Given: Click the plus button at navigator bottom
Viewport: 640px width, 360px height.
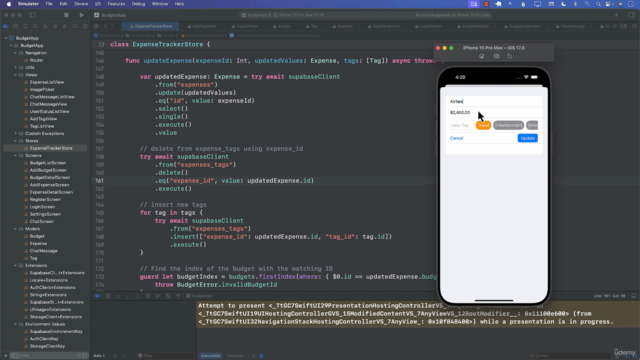Looking at the screenshot, I should 5,356.
